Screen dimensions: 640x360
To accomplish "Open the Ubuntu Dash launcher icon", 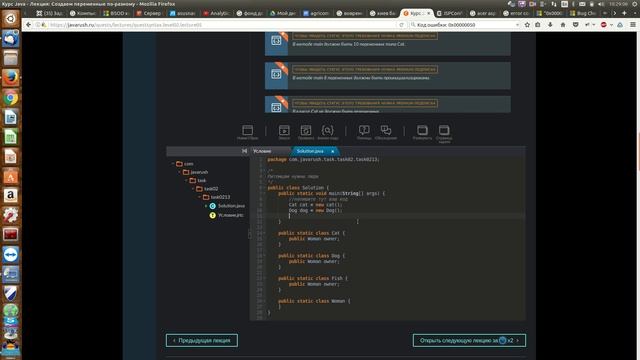I will point(11,19).
